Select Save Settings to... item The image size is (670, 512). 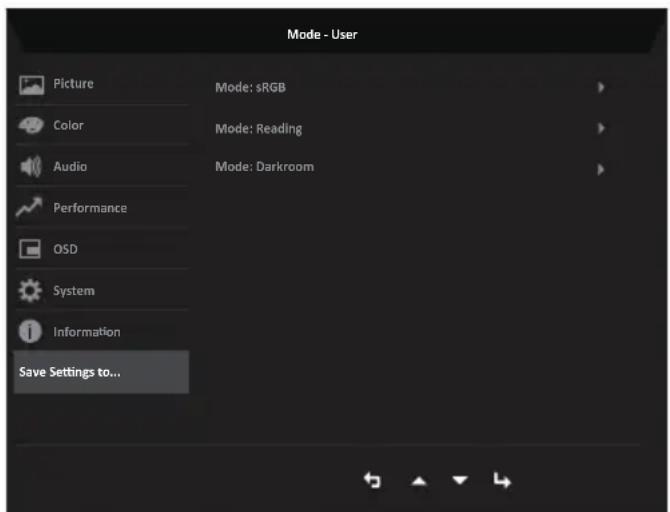coord(102,372)
